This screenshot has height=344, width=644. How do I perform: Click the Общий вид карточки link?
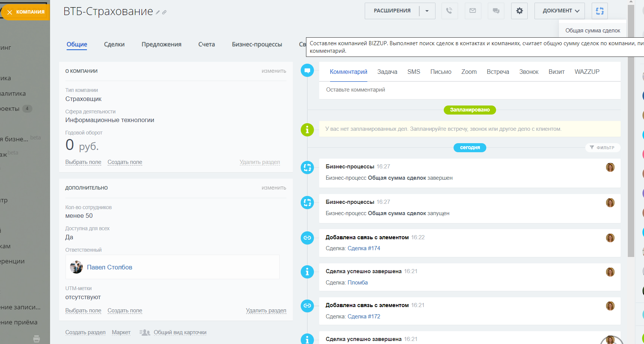click(x=180, y=332)
